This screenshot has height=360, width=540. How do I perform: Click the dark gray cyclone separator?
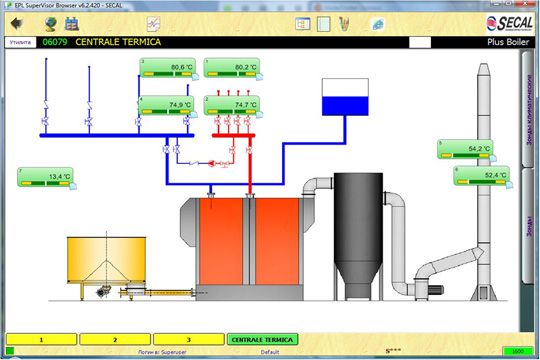(x=358, y=235)
